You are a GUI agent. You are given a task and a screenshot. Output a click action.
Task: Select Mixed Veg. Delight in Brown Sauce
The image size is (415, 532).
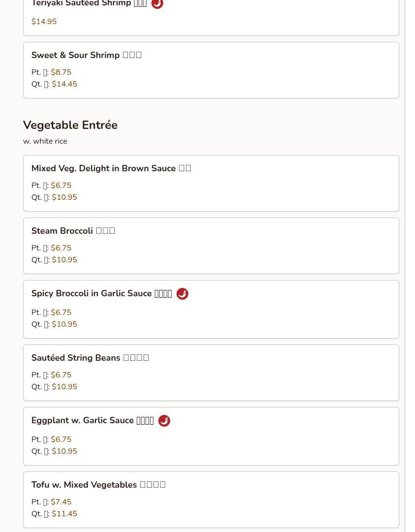coord(111,168)
